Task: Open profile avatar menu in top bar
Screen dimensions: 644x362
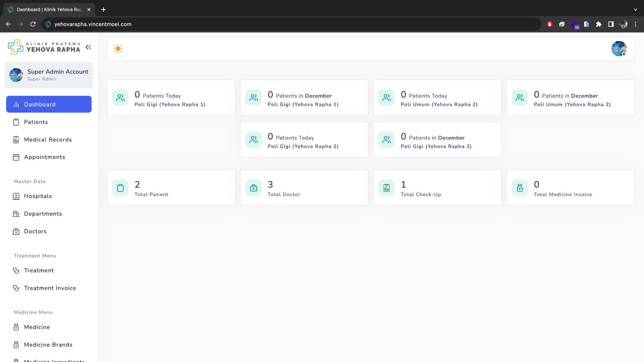Action: point(619,49)
